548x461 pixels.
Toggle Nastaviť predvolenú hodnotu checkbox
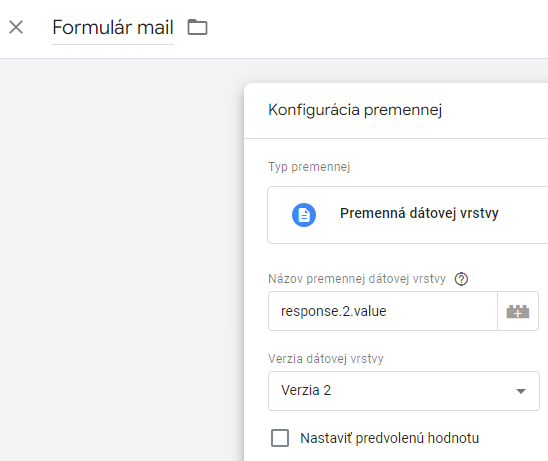(280, 438)
